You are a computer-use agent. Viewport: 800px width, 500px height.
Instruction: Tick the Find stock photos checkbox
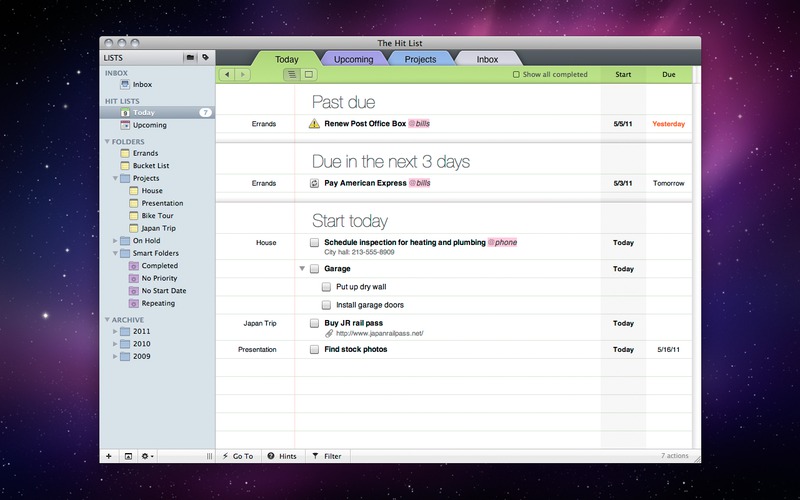coord(314,349)
